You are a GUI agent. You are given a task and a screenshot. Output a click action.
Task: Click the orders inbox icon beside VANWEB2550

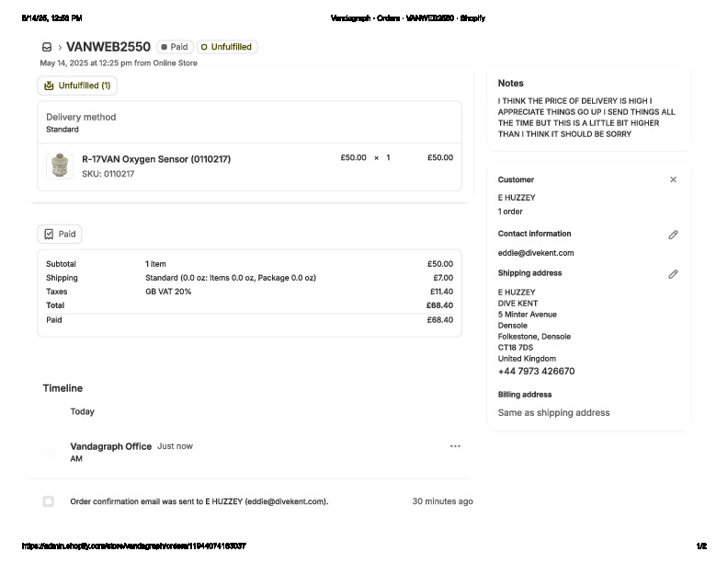click(x=47, y=47)
